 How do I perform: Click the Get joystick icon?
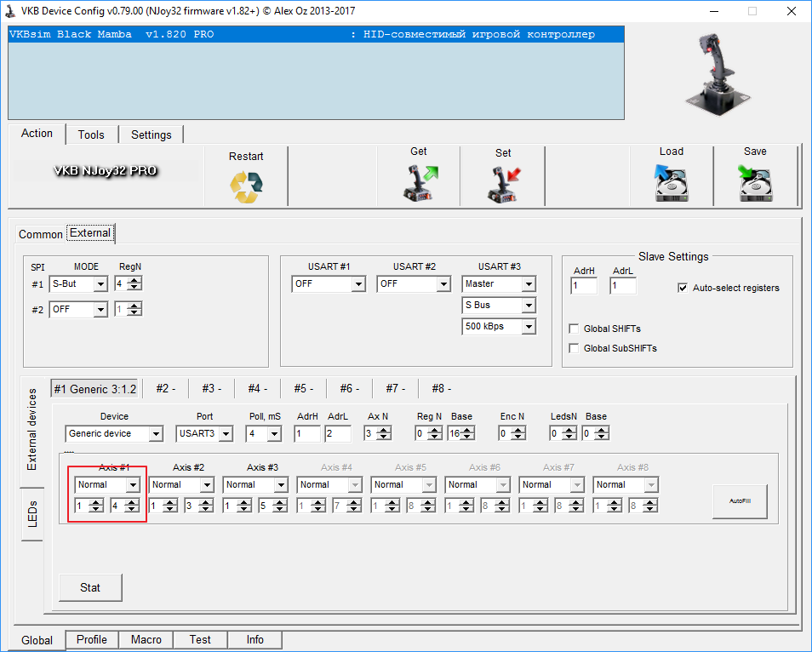click(420, 183)
